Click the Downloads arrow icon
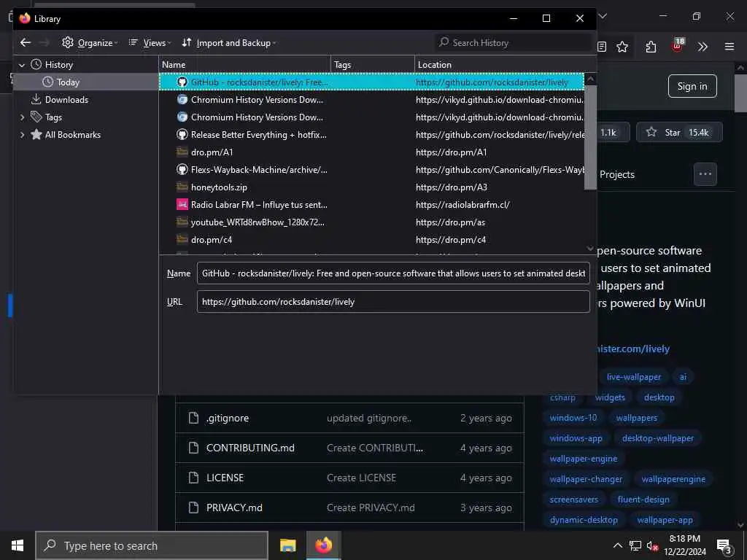The height and width of the screenshot is (560, 747). tap(36, 99)
